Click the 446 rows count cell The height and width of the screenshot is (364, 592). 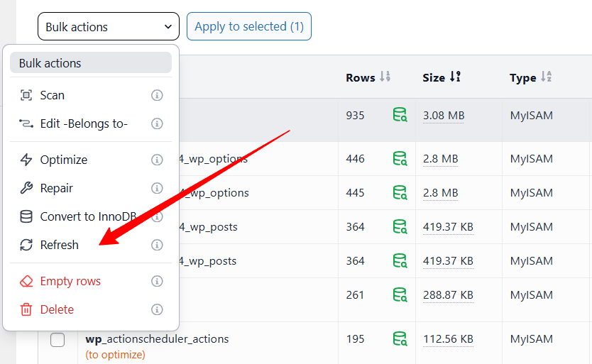(x=356, y=159)
